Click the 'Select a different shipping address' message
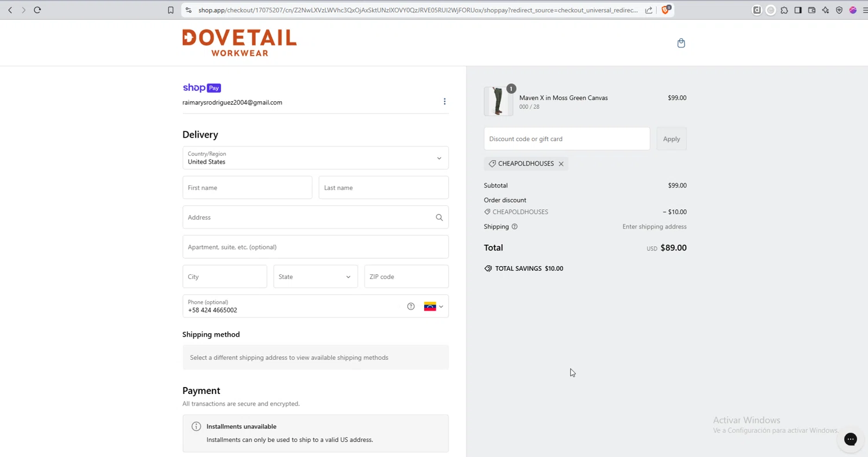Image resolution: width=868 pixels, height=457 pixels. click(289, 358)
